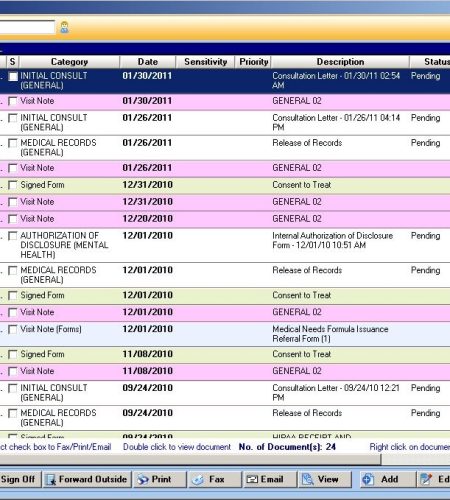Click the Forward Outside button icon
Screen dimensions: 450x500
point(51,480)
